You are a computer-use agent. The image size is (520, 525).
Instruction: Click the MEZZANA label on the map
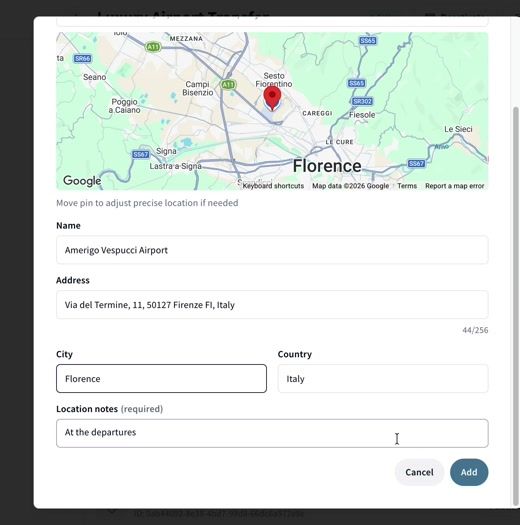(x=186, y=39)
